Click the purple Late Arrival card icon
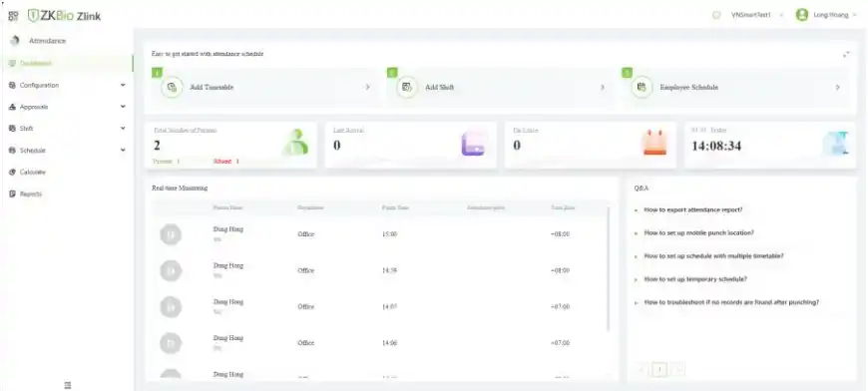The image size is (868, 391). coord(473,144)
